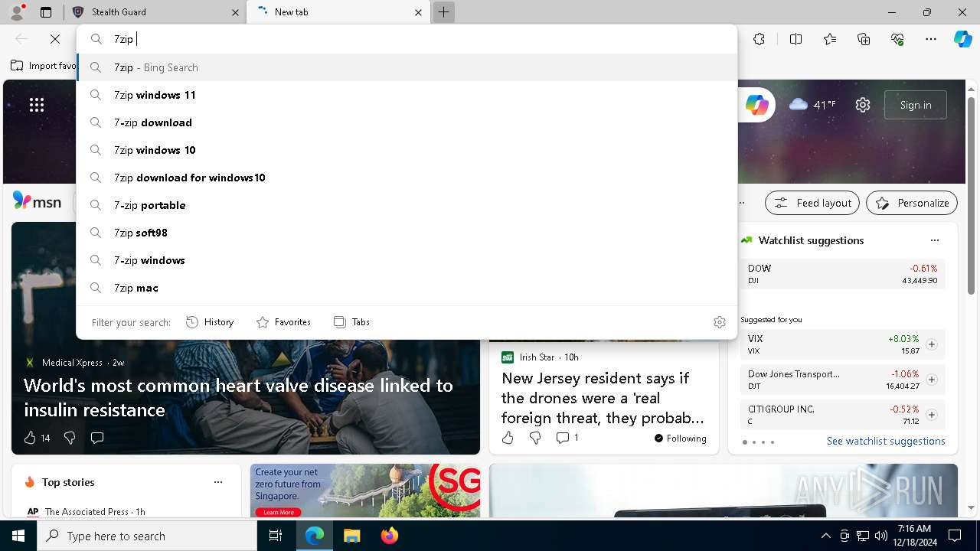Open Top stories more options
The height and width of the screenshot is (551, 980).
point(218,482)
